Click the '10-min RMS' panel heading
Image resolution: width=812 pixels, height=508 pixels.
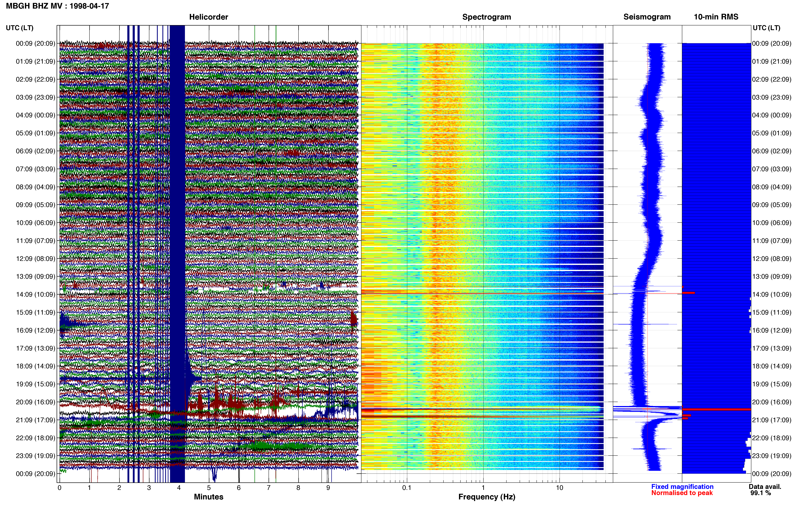tap(716, 17)
